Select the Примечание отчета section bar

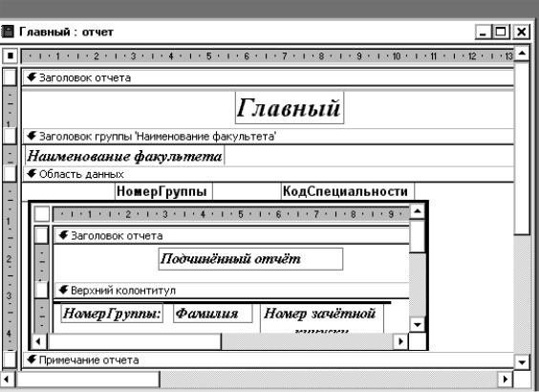[269, 360]
